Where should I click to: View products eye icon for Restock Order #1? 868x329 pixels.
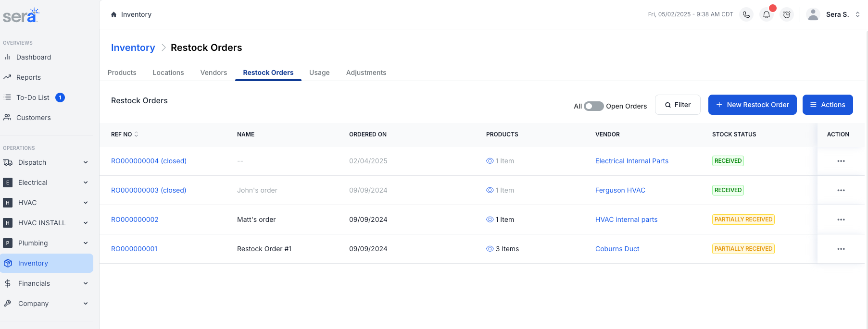click(x=490, y=249)
